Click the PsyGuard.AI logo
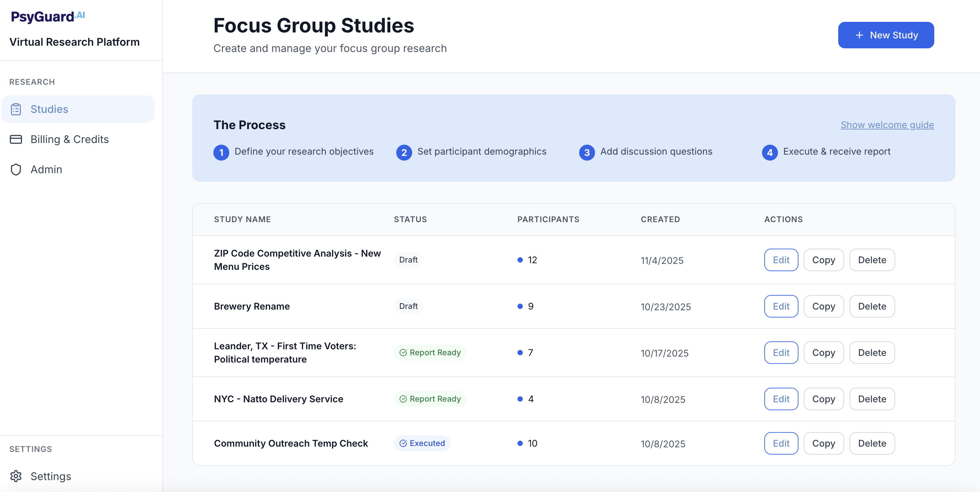 (47, 16)
